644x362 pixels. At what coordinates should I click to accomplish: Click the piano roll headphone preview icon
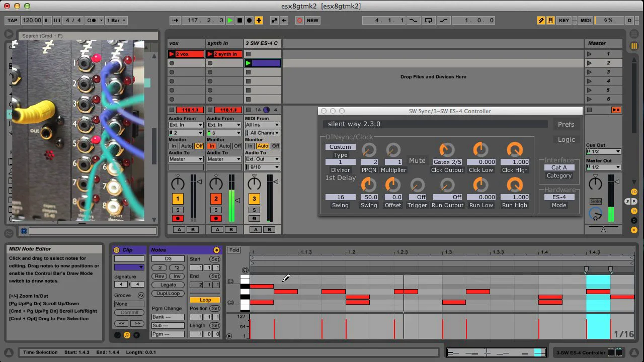tap(245, 270)
